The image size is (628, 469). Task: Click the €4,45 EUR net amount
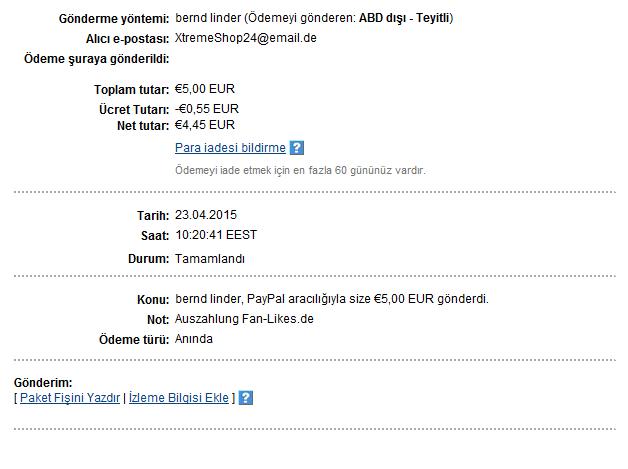click(x=205, y=125)
